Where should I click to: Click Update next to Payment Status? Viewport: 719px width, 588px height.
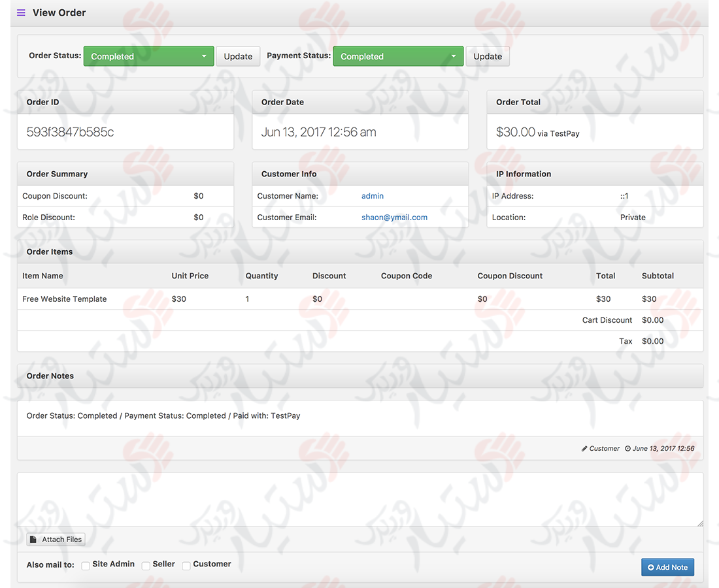click(488, 56)
